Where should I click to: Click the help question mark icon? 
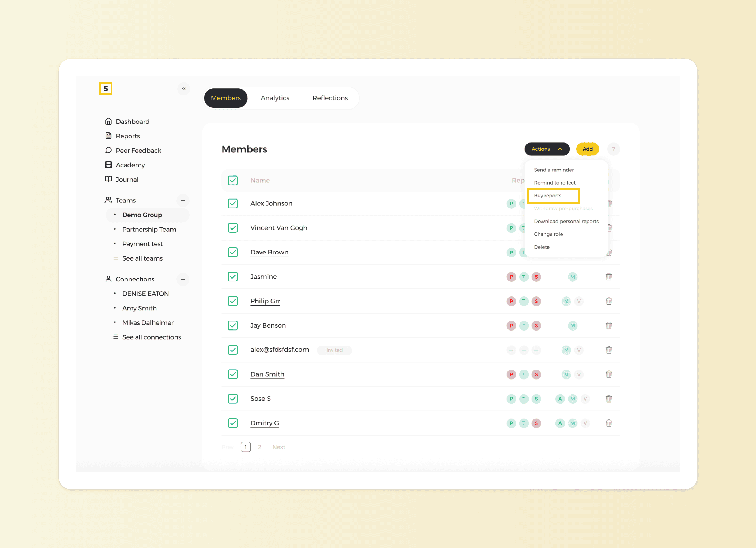(x=614, y=149)
